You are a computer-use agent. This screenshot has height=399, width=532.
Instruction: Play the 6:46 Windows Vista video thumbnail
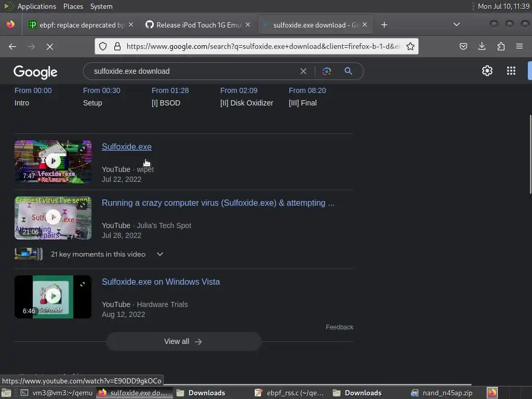pos(53,297)
